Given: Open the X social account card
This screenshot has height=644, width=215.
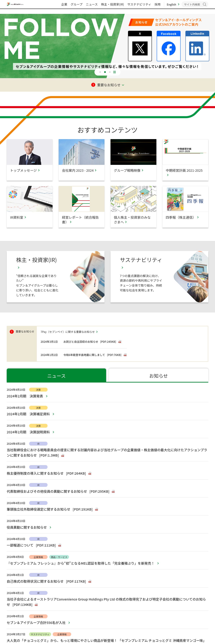Looking at the screenshot, I should point(140,46).
